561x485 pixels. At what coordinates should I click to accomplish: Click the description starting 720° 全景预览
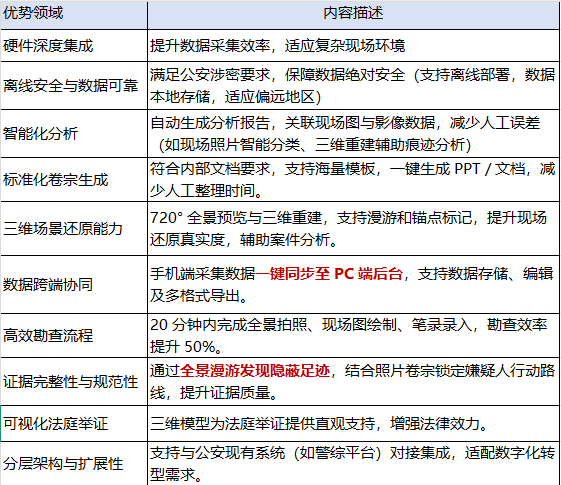pyautogui.click(x=353, y=229)
